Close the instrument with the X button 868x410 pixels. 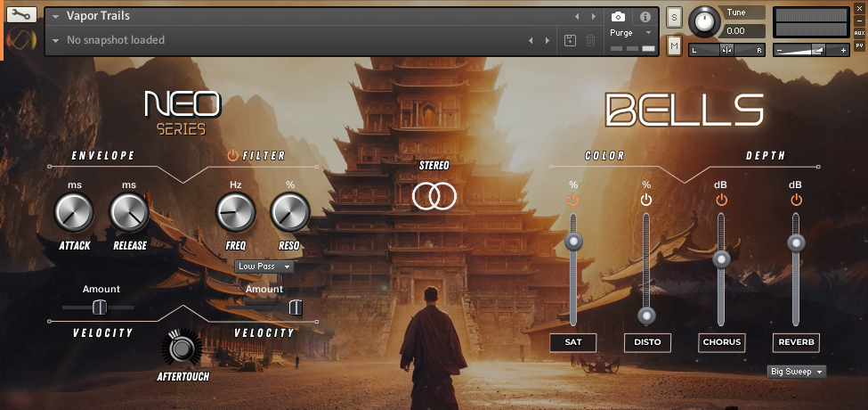(x=859, y=10)
